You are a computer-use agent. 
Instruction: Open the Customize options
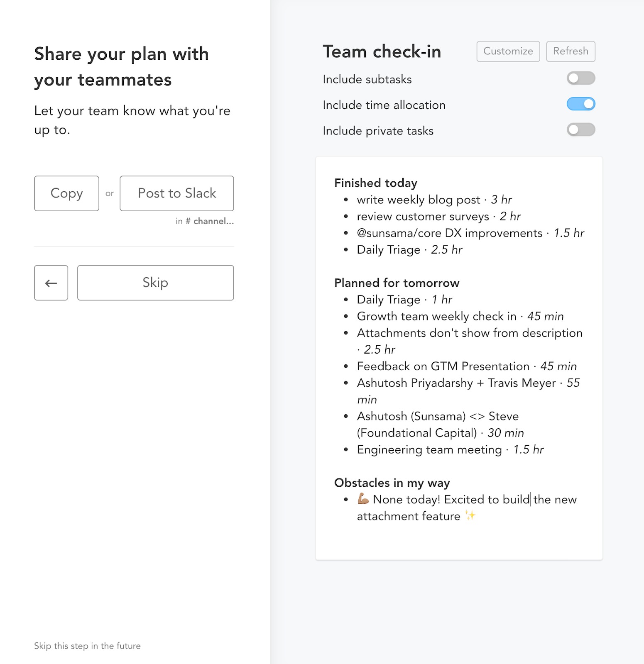click(507, 51)
